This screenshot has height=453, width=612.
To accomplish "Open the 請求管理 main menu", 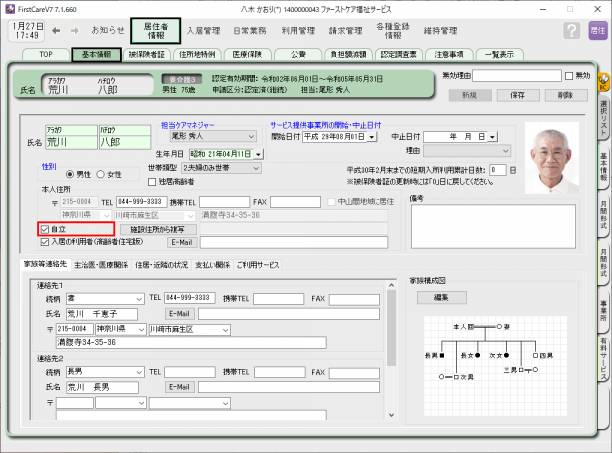I will coord(345,30).
